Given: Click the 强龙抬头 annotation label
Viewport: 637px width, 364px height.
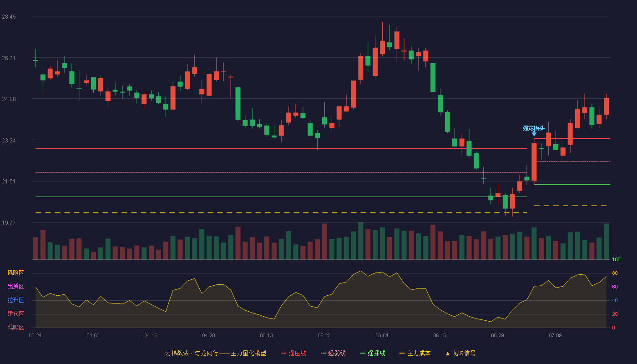Looking at the screenshot, I should pos(534,128).
